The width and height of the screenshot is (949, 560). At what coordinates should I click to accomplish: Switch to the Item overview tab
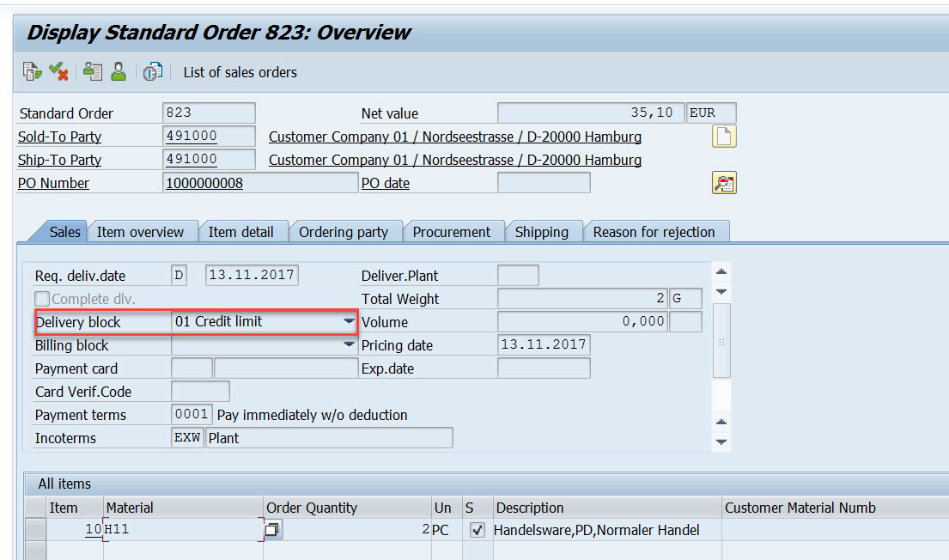(x=143, y=231)
